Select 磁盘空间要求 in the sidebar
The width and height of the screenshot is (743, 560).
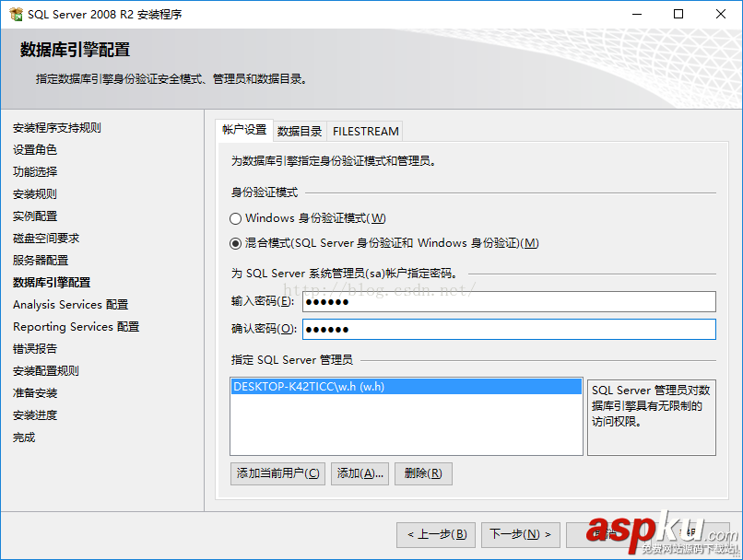click(x=47, y=238)
